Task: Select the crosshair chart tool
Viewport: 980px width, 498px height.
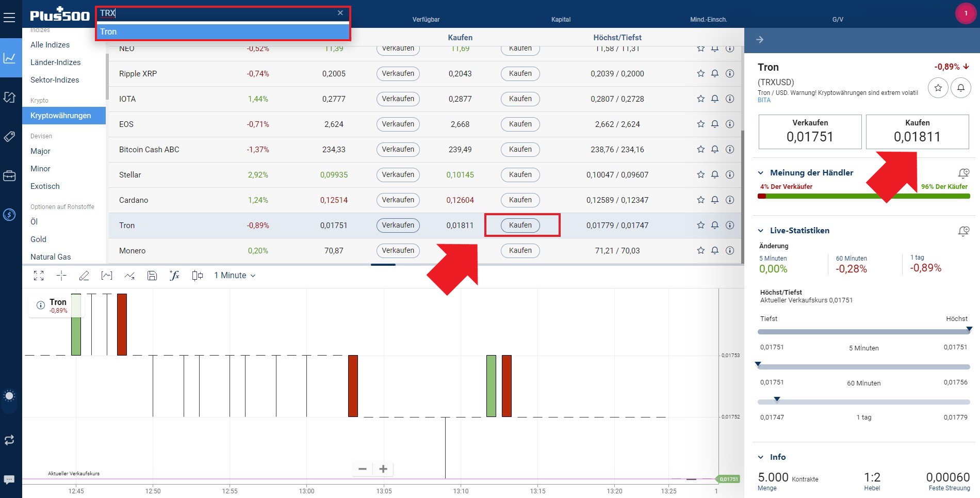Action: click(61, 276)
